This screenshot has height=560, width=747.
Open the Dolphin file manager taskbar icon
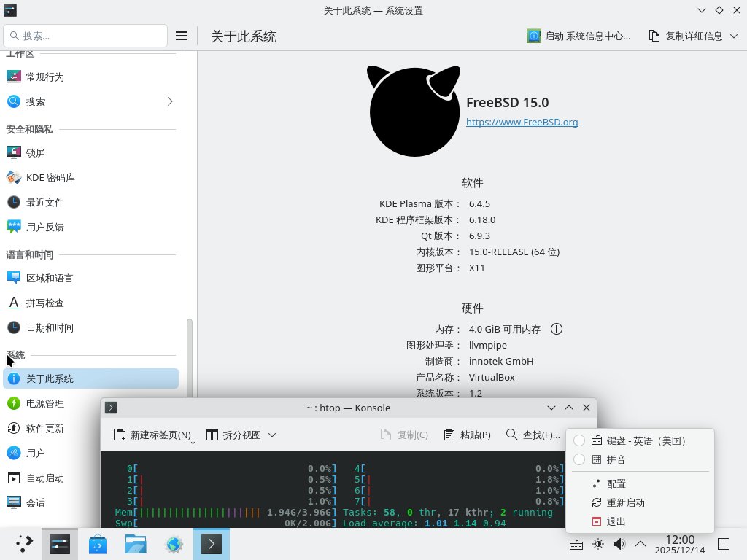(136, 544)
